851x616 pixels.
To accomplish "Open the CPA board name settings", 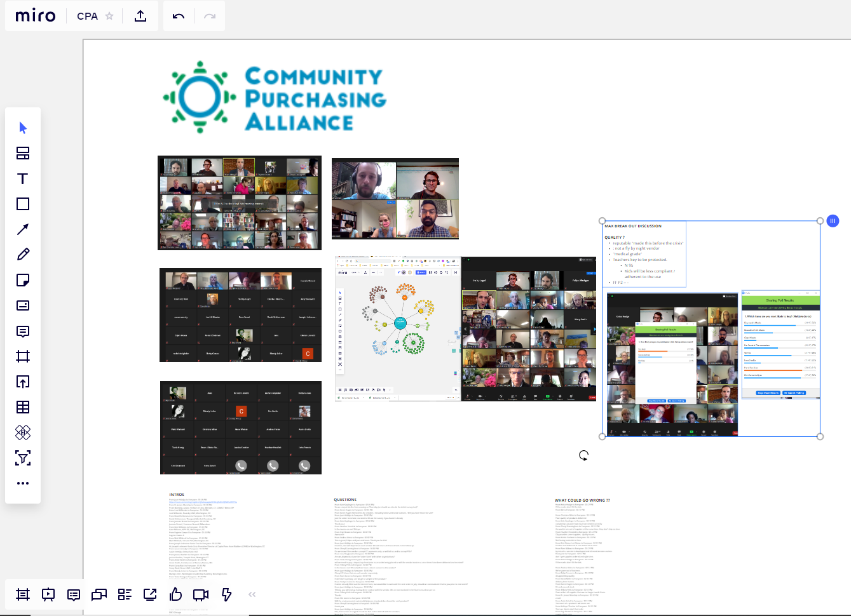I will [87, 16].
